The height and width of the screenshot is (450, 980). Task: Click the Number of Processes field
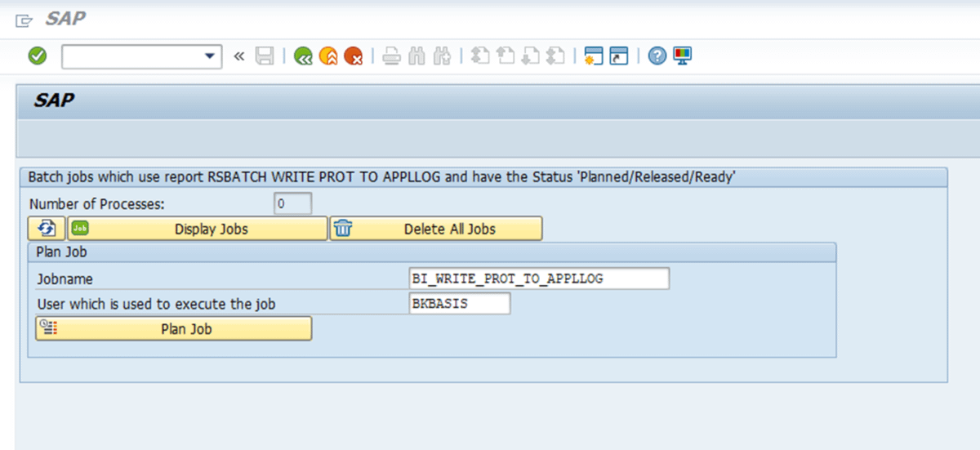(292, 204)
